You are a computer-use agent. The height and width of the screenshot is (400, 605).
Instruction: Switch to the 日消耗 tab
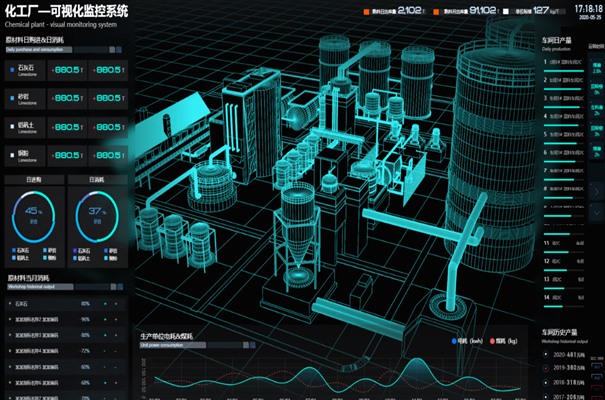pos(97,180)
